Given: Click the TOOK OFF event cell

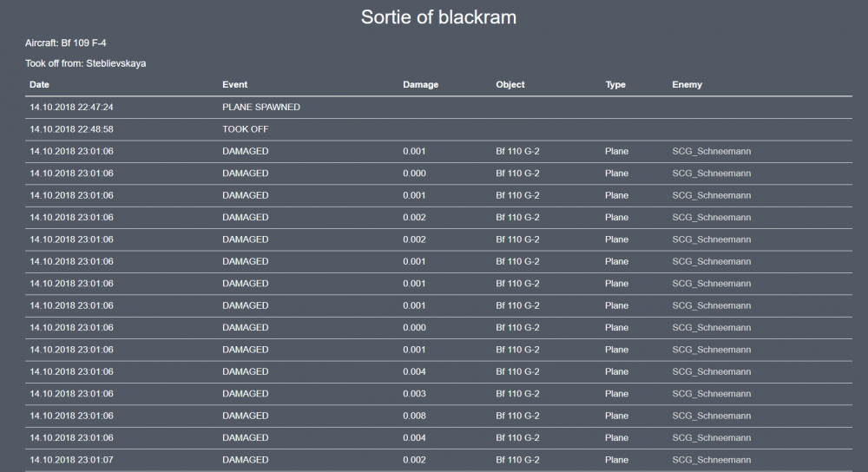Looking at the screenshot, I should click(x=247, y=129).
